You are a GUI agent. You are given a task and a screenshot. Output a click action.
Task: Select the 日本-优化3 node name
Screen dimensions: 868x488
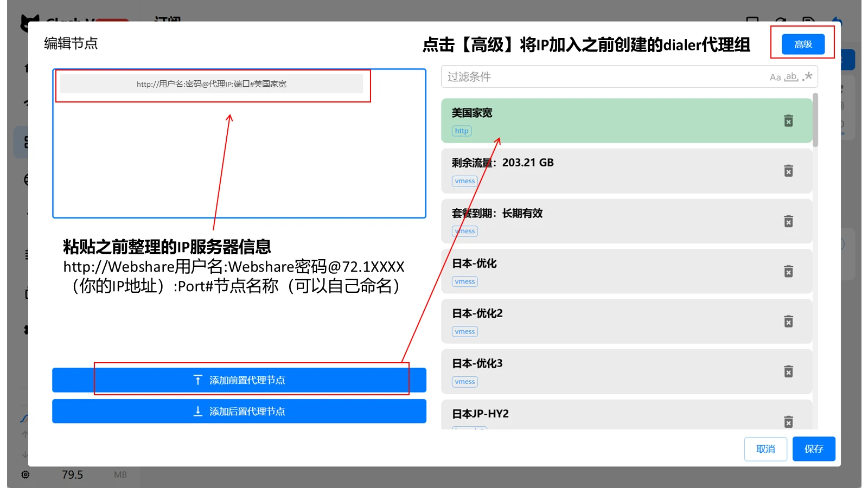pos(477,363)
